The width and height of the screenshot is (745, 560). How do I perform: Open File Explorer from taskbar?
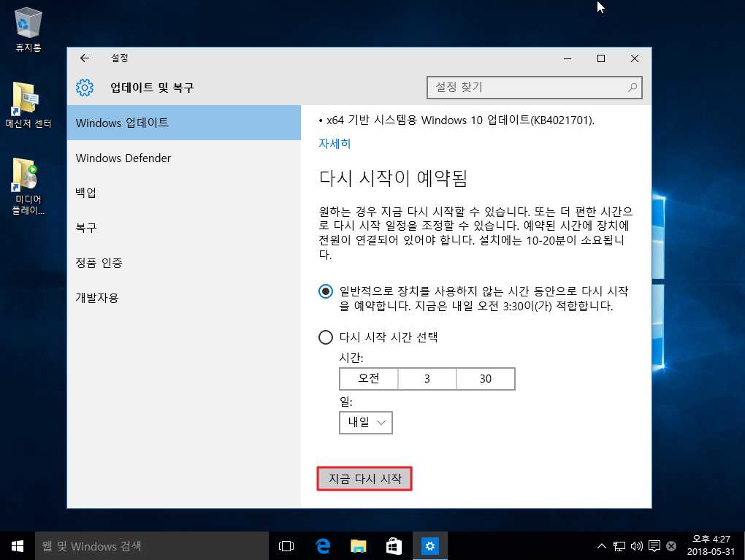click(358, 545)
